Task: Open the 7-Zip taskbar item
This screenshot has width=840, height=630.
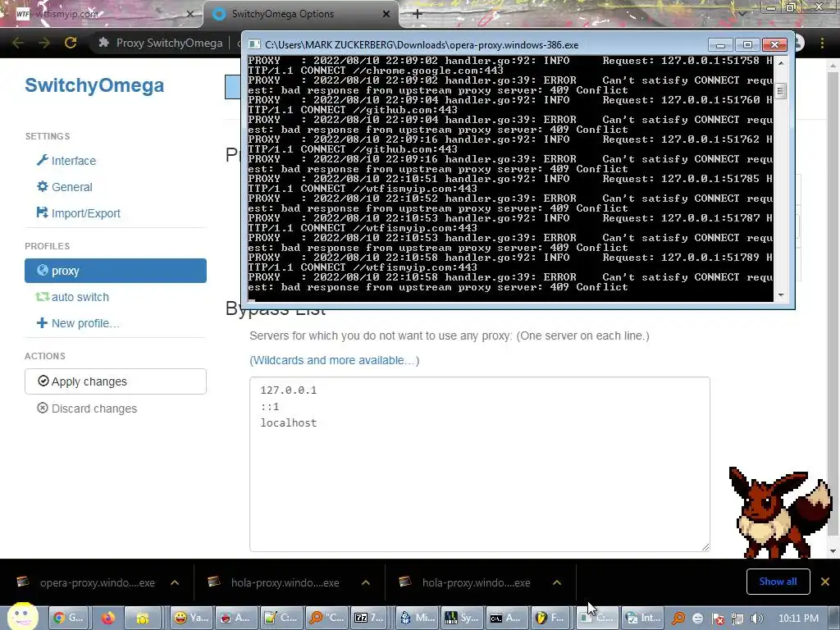Action: 369,618
